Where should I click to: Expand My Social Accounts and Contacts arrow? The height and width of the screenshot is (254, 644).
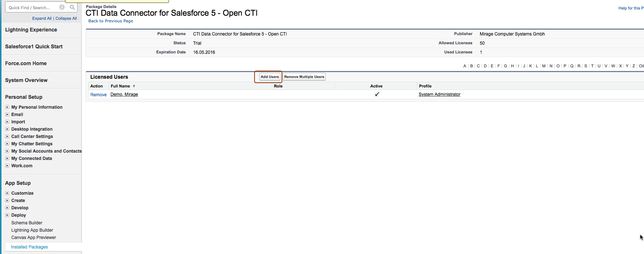coord(7,151)
